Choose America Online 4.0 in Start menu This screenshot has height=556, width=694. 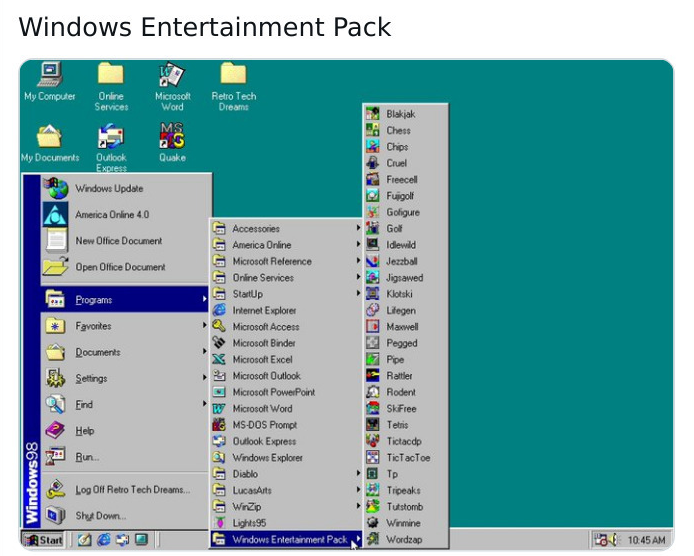(x=125, y=215)
